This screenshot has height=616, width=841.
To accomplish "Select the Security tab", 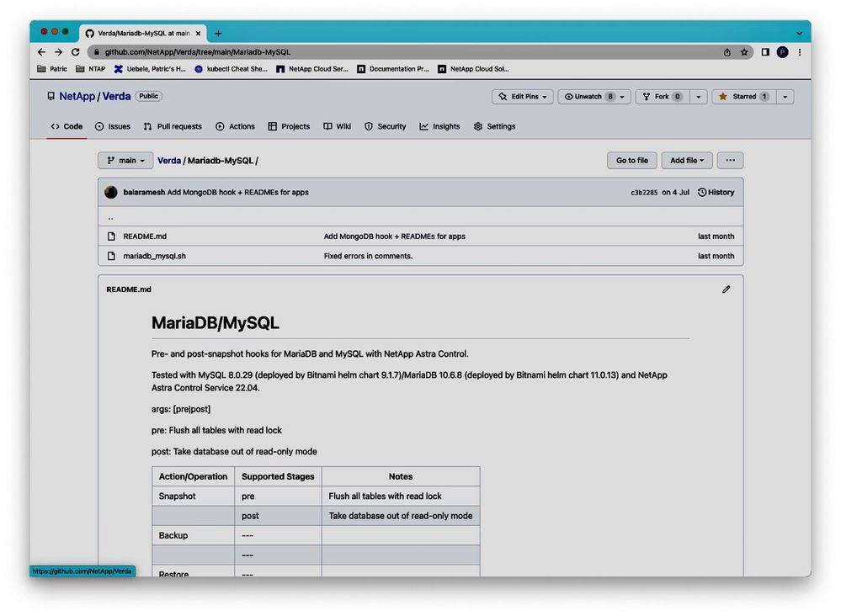I will tap(385, 126).
